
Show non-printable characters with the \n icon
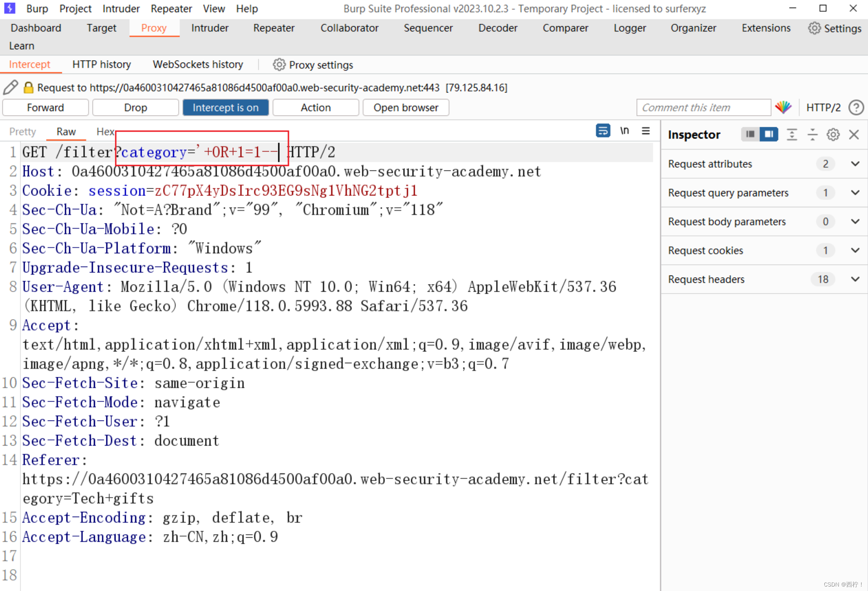coord(624,131)
